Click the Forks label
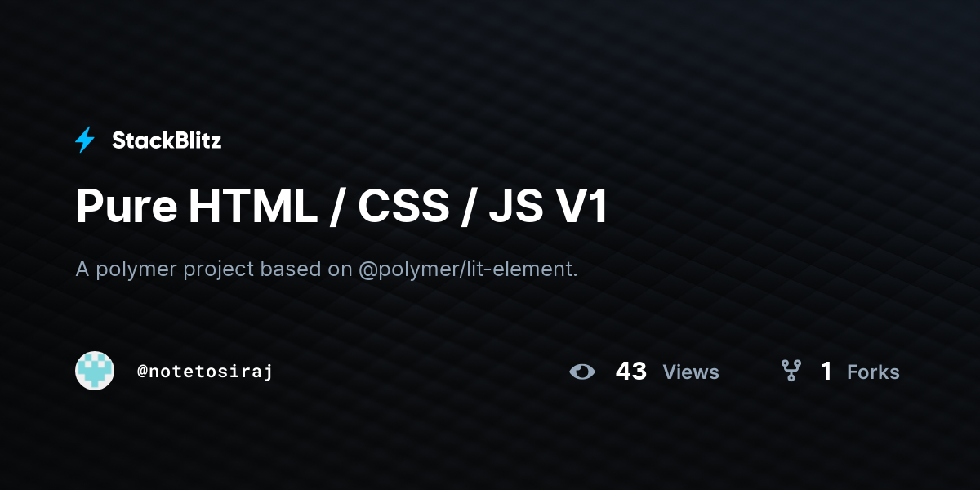This screenshot has height=490, width=980. (873, 372)
